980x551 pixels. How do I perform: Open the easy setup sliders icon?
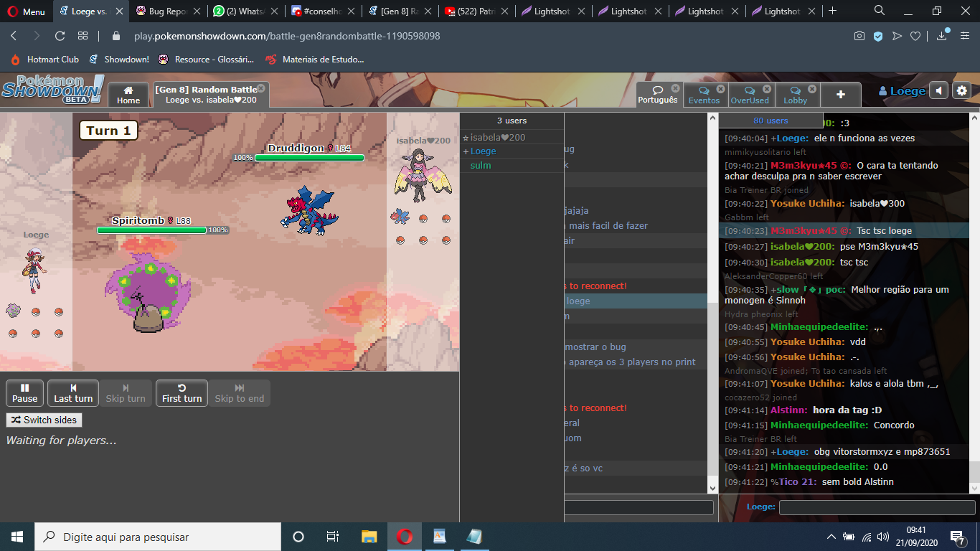(964, 36)
